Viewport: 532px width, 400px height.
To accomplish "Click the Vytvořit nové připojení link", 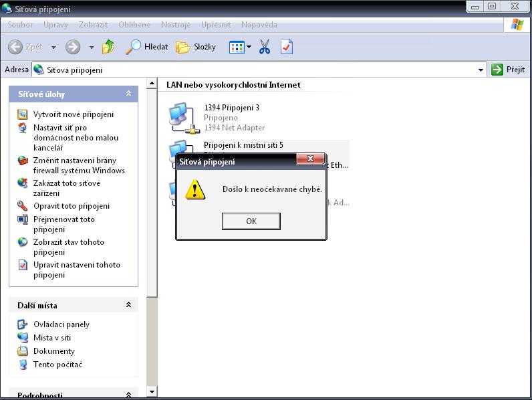I will (x=74, y=114).
